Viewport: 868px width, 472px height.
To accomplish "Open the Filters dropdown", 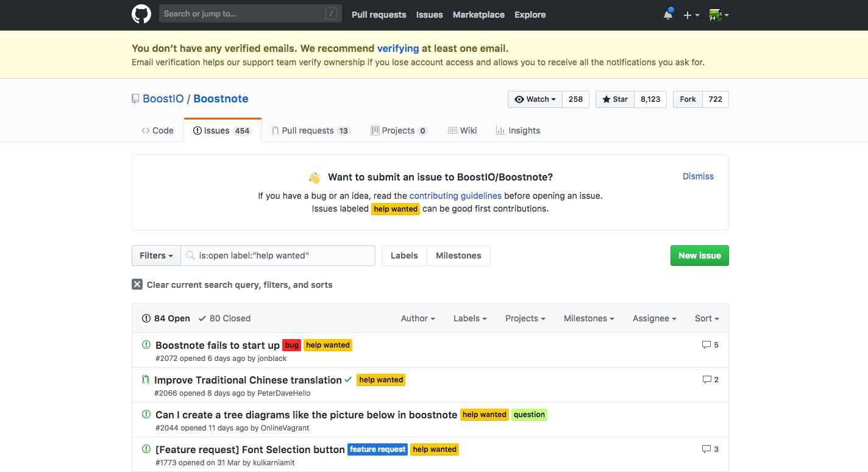I will [x=156, y=256].
